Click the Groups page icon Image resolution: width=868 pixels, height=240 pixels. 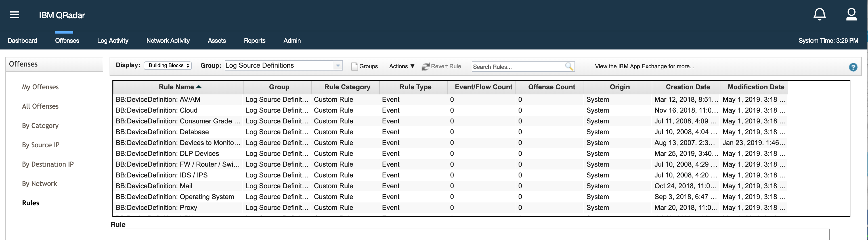[355, 67]
